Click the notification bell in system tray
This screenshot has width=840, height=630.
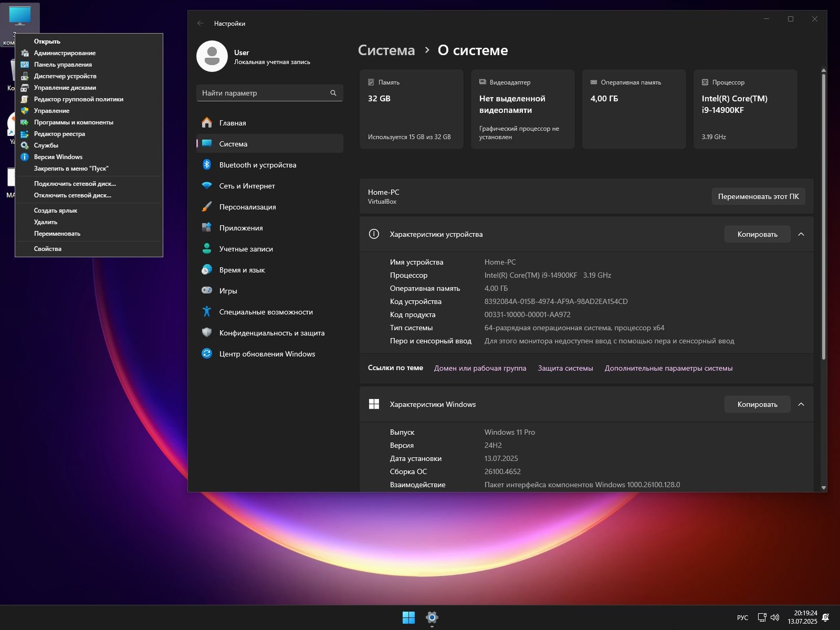(x=826, y=617)
